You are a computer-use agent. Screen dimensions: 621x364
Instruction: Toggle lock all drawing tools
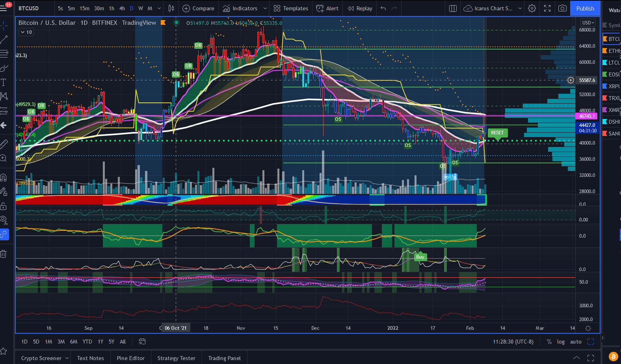click(4, 206)
